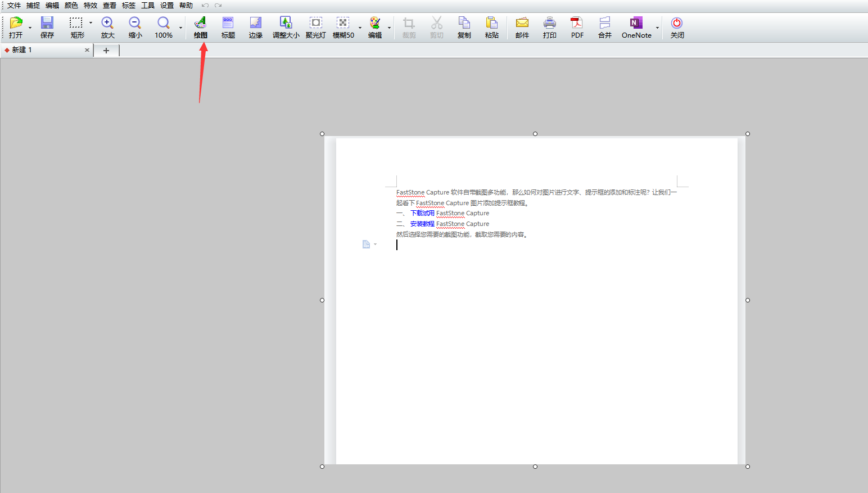
Task: Open the Tools (工具) menu
Action: point(148,6)
